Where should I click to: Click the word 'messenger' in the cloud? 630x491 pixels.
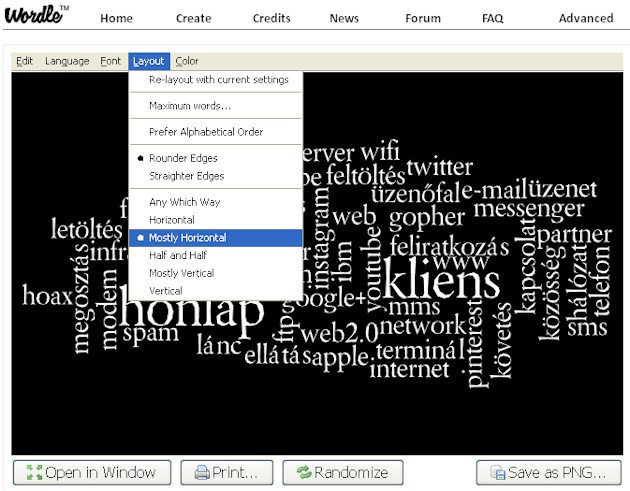pyautogui.click(x=529, y=210)
